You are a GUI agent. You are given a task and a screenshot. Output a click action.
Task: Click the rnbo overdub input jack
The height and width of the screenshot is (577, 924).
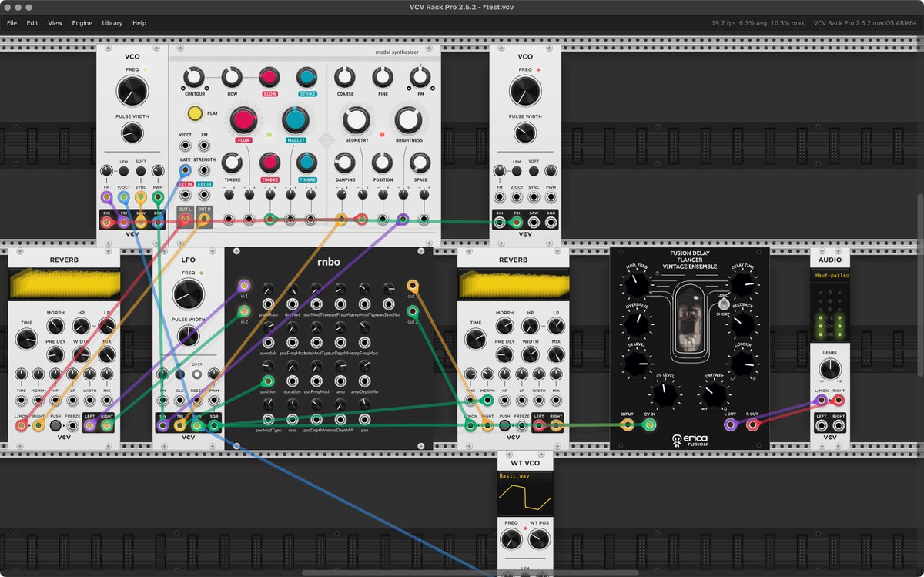(x=268, y=343)
